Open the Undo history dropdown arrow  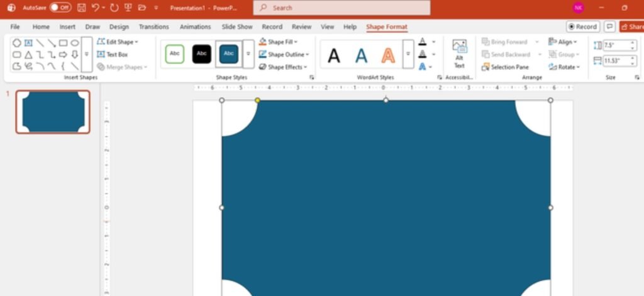(x=103, y=8)
